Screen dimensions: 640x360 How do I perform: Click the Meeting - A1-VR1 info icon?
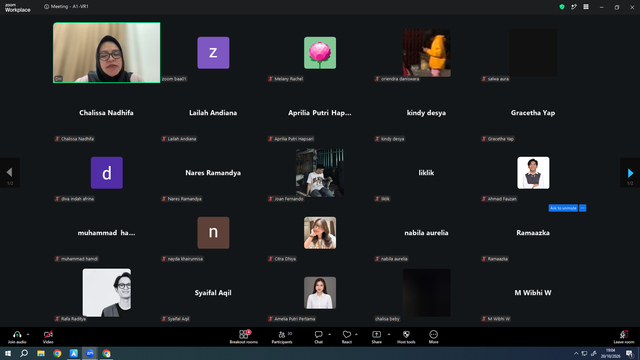(47, 7)
